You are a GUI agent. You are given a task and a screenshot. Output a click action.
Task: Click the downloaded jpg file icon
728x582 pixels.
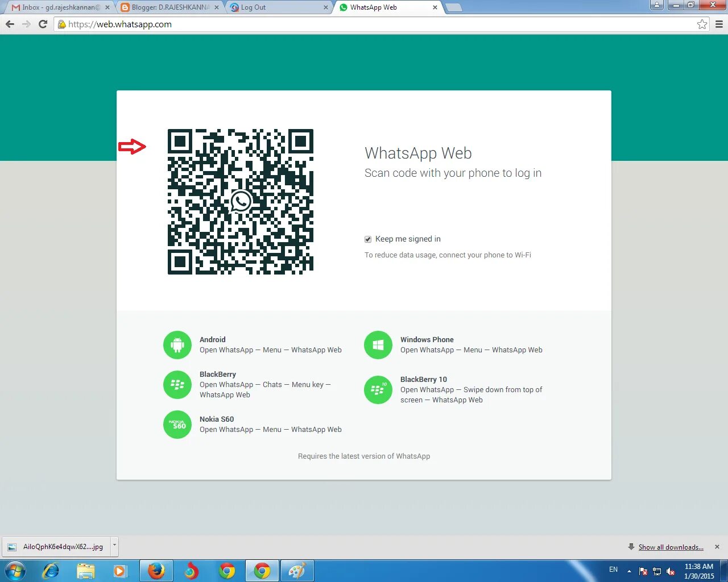12,547
